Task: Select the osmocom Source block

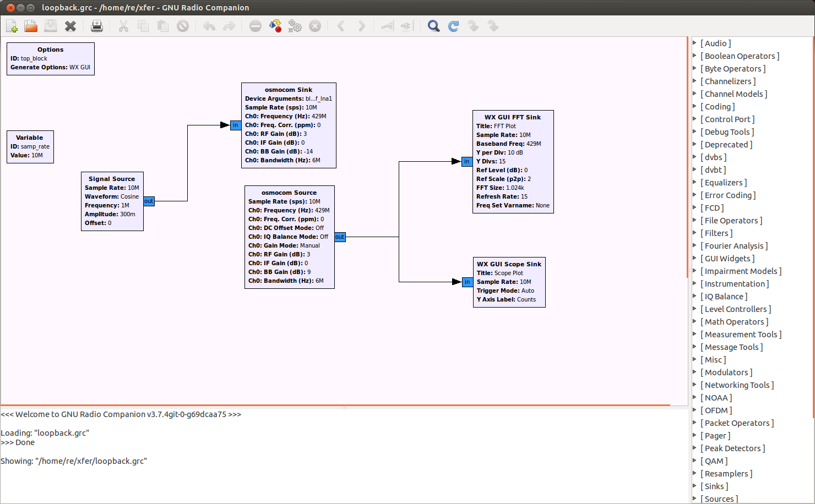Action: (x=290, y=237)
